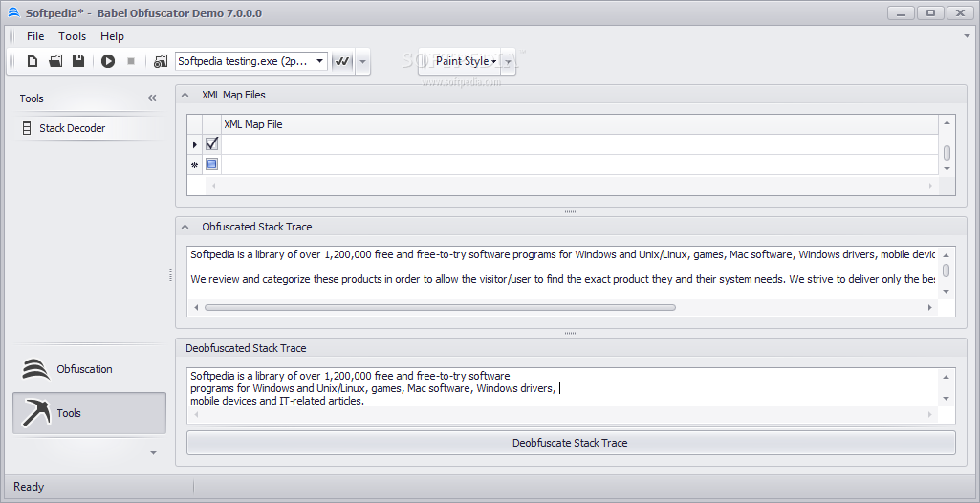Open the toolbar overflow arrow after the checkmarks
The height and width of the screenshot is (503, 980).
click(x=363, y=62)
